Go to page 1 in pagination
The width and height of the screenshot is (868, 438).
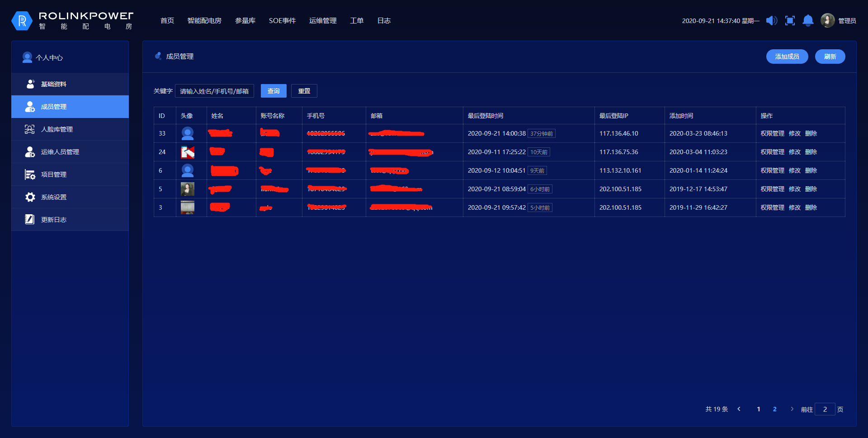click(759, 409)
